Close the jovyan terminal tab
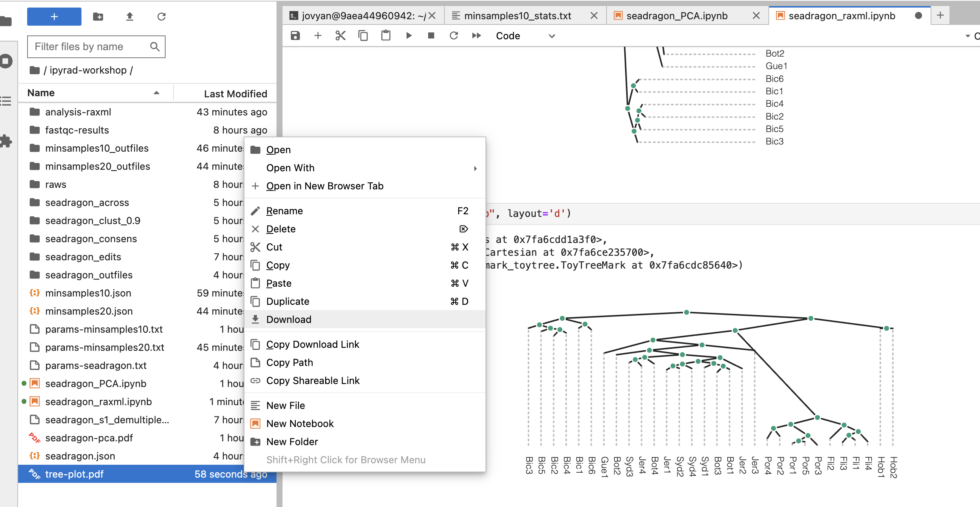Viewport: 980px width, 507px height. point(432,15)
